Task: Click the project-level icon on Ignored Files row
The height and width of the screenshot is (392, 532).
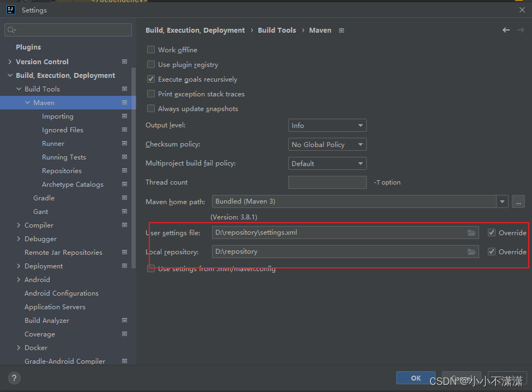Action: [x=124, y=130]
